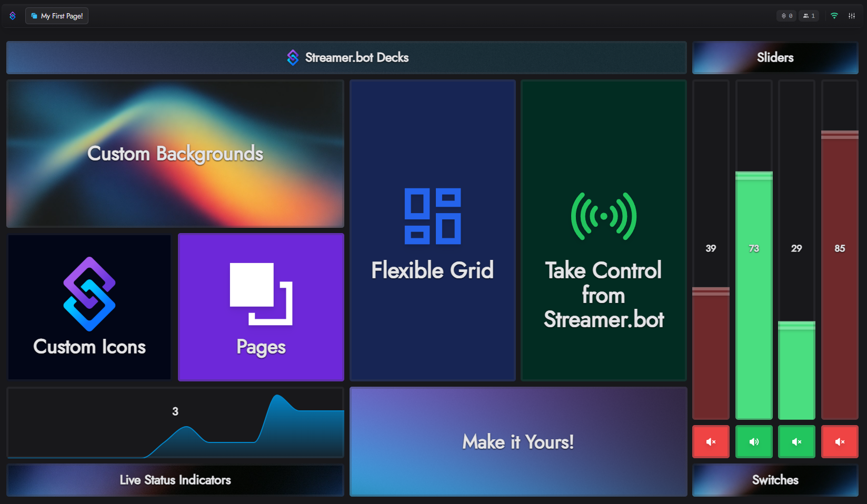Toggle the green speaker switch under slider 73

pyautogui.click(x=754, y=442)
